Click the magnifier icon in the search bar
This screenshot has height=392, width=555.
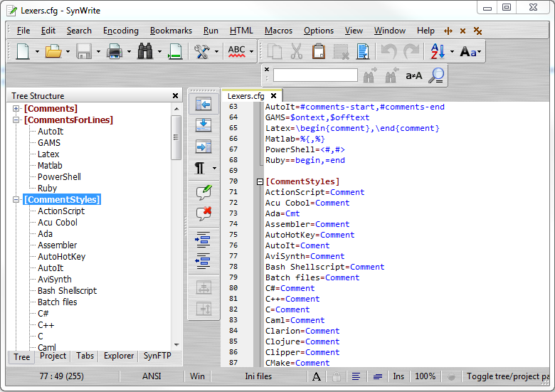click(436, 75)
